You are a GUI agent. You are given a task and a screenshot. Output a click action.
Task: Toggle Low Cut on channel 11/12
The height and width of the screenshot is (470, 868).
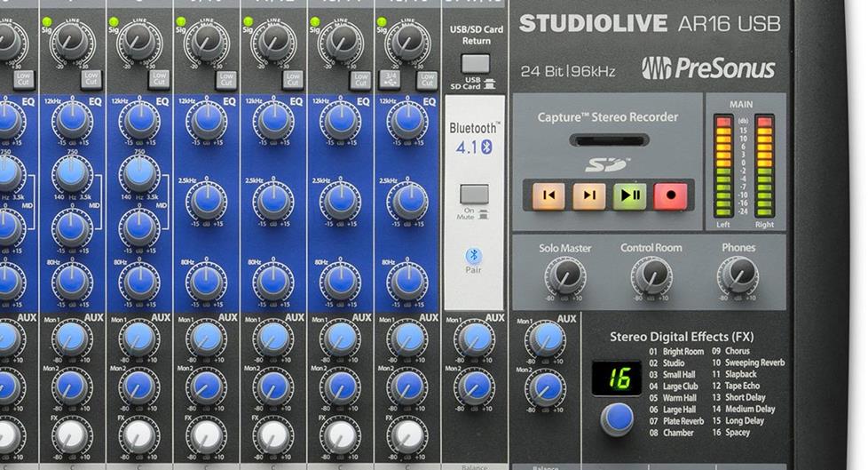pyautogui.click(x=293, y=80)
